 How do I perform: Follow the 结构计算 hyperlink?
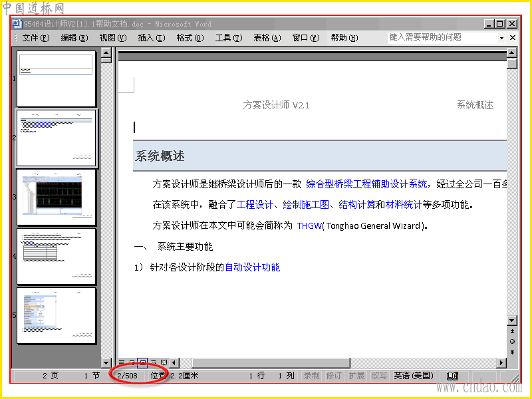357,205
